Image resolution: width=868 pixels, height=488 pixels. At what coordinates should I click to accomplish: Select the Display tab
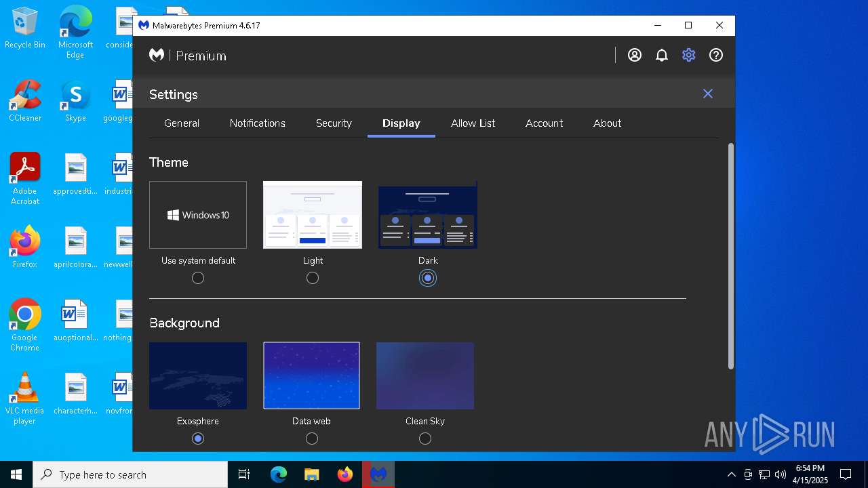coord(401,123)
